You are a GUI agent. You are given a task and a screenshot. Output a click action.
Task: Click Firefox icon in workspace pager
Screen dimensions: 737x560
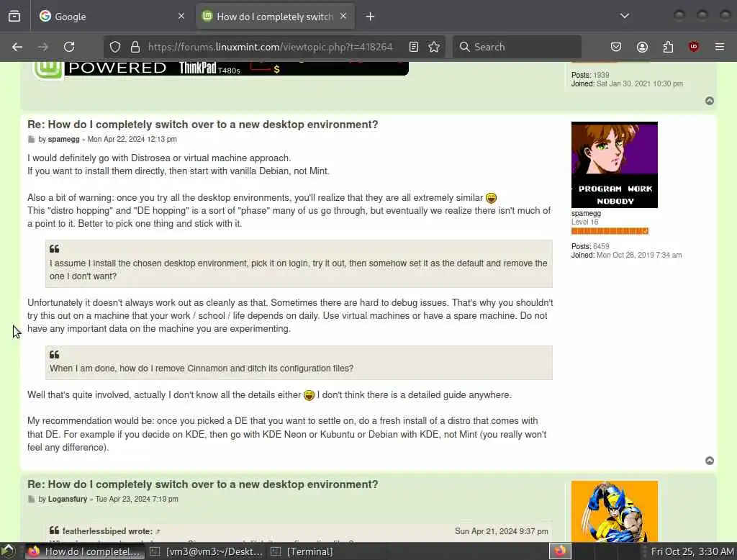560,551
